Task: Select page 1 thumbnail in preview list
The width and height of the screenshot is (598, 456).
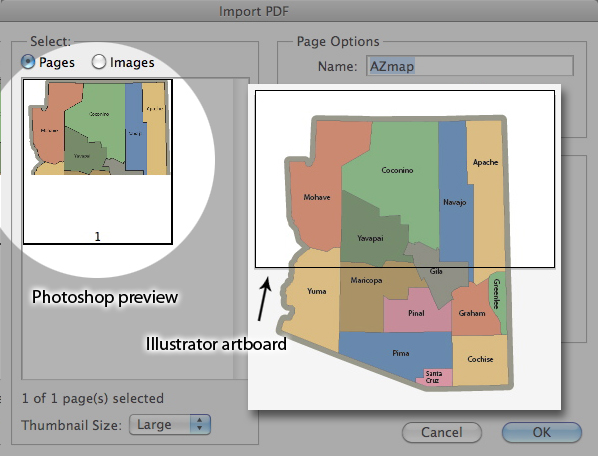Action: pos(98,162)
